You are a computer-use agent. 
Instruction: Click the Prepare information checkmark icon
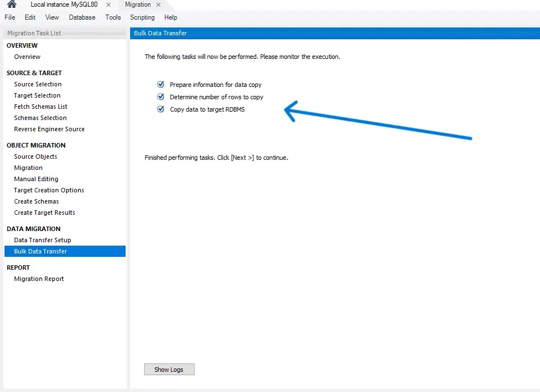click(160, 84)
